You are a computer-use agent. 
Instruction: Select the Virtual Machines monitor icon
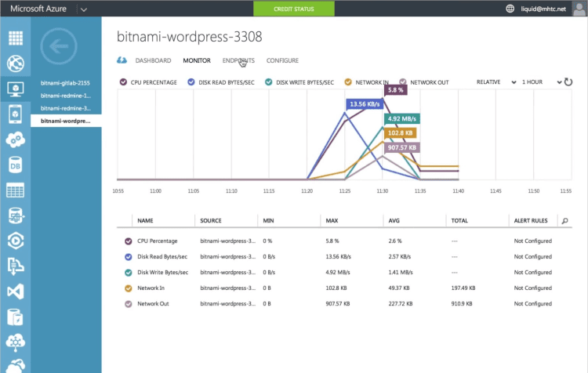tap(16, 89)
